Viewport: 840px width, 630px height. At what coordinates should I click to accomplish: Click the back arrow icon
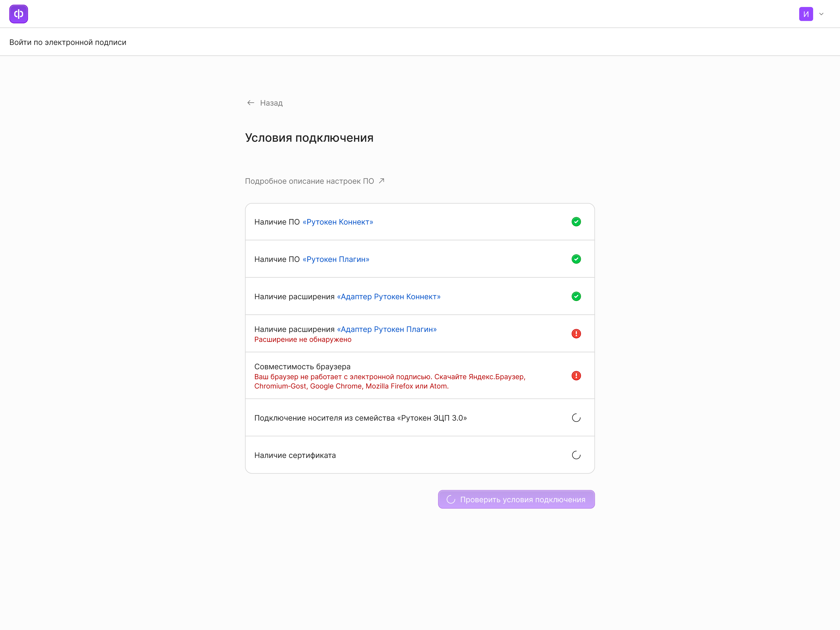[x=251, y=103]
